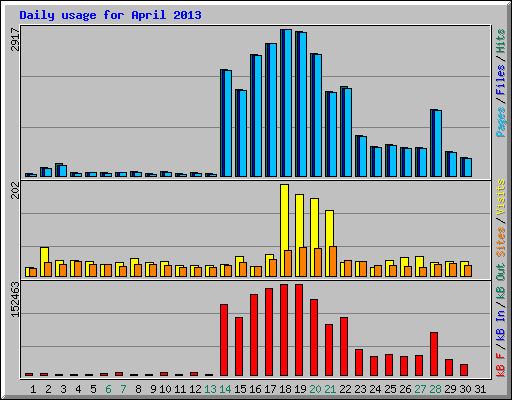
Task: Click the green weekend day label 7
Action: coord(123,389)
